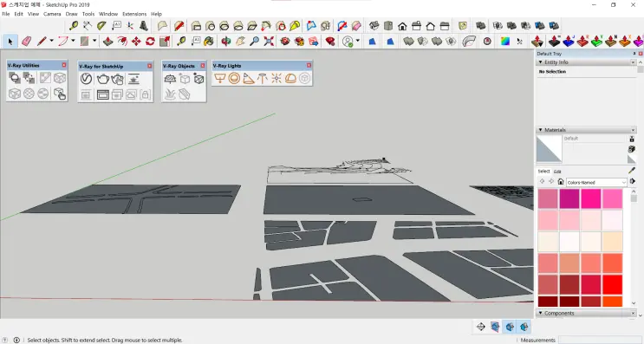Add V-Ray rectangle light
The image size is (644, 344).
point(220,78)
